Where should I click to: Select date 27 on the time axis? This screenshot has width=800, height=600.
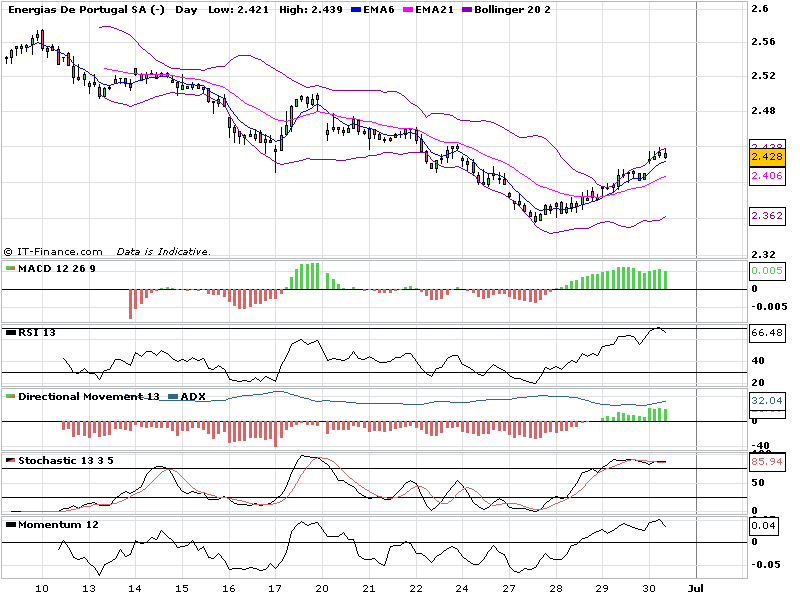pyautogui.click(x=509, y=589)
